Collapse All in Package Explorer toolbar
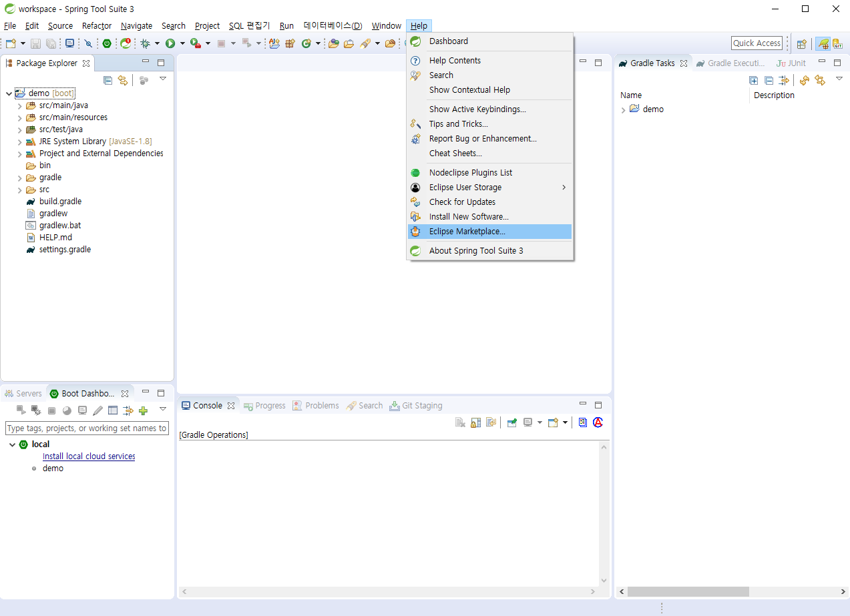850x616 pixels. 108,80
